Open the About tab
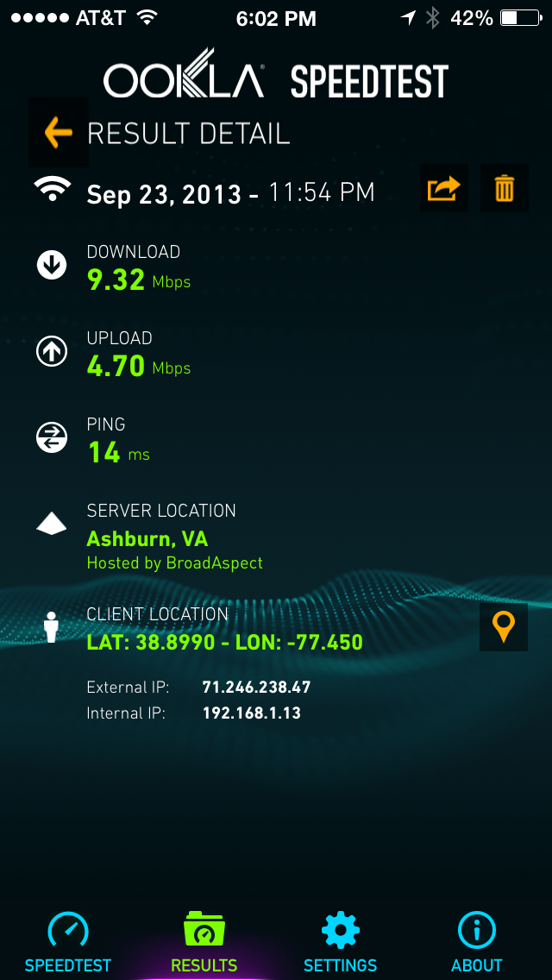552x980 pixels. (x=477, y=944)
